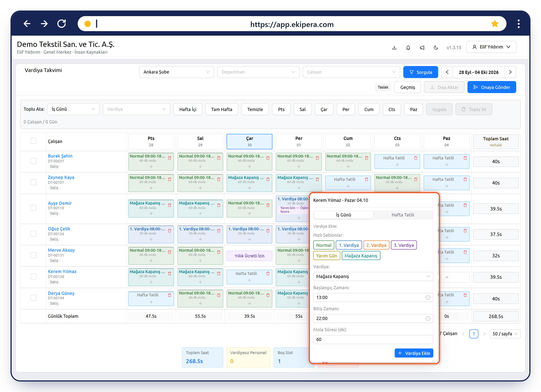541x392 pixels.
Task: Open Kerem Yılmaz employee link
Action: pyautogui.click(x=62, y=271)
